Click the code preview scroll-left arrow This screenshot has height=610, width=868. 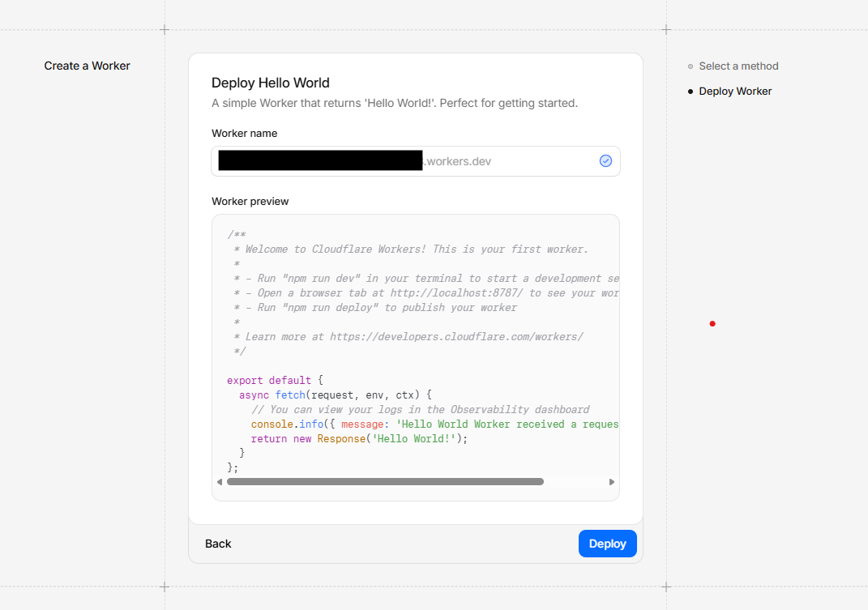(220, 482)
